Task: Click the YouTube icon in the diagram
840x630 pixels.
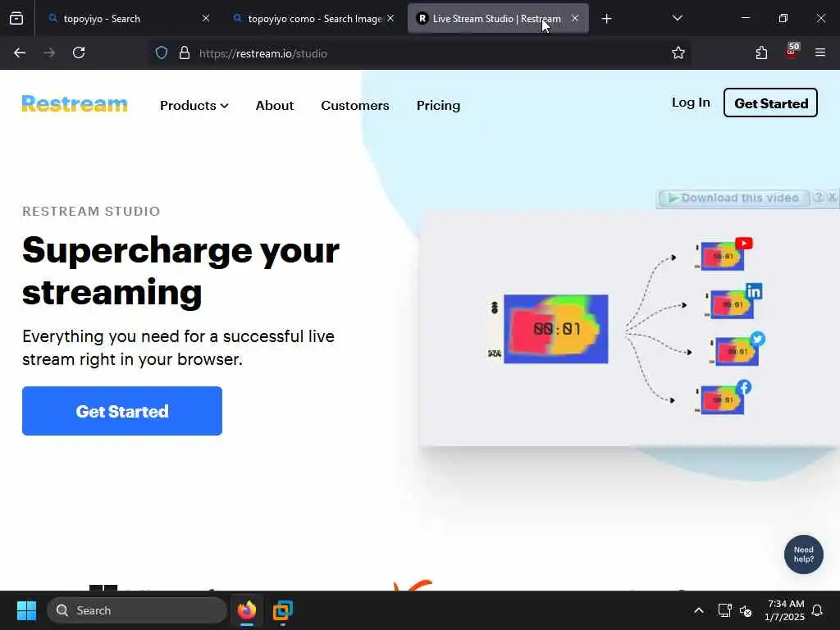Action: [x=743, y=243]
